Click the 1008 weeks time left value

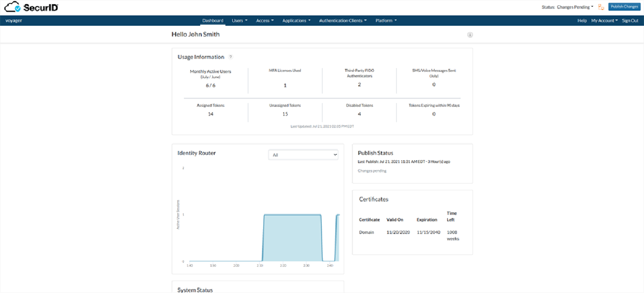point(453,235)
